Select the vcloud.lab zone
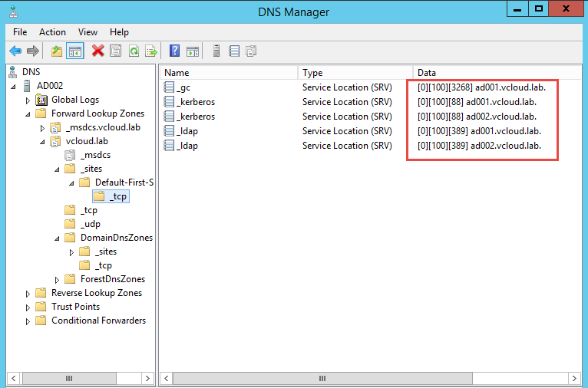 [x=87, y=141]
